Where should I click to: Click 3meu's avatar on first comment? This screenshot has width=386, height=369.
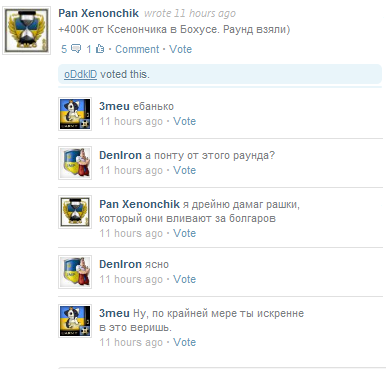click(x=75, y=114)
